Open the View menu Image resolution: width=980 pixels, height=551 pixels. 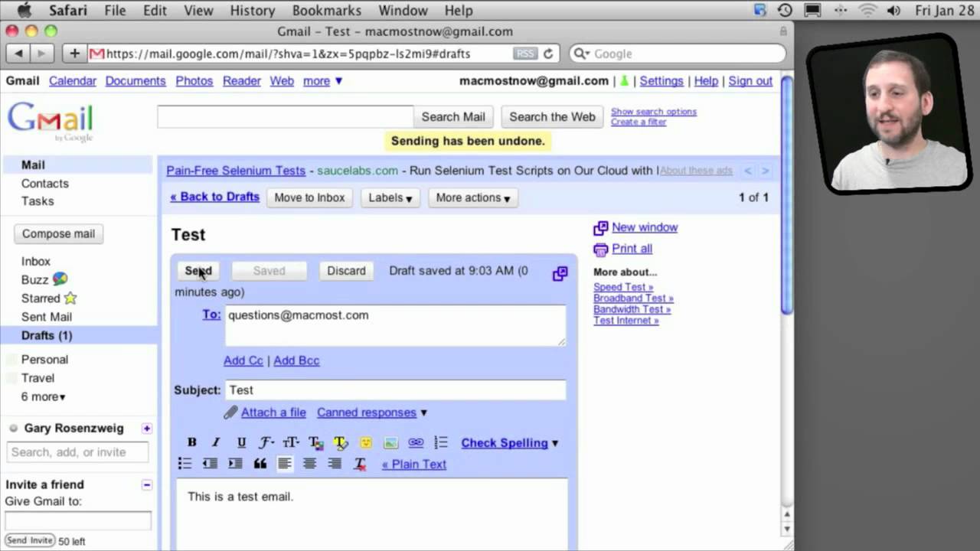coord(198,11)
